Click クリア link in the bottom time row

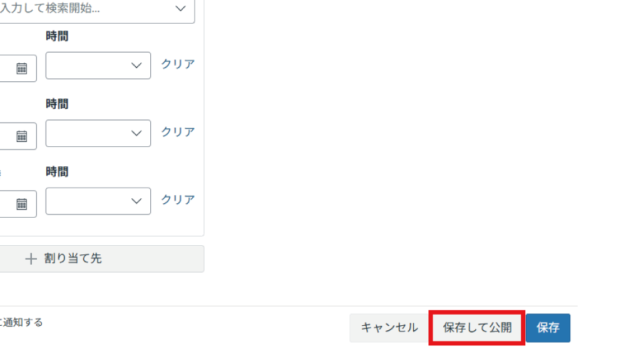point(178,200)
